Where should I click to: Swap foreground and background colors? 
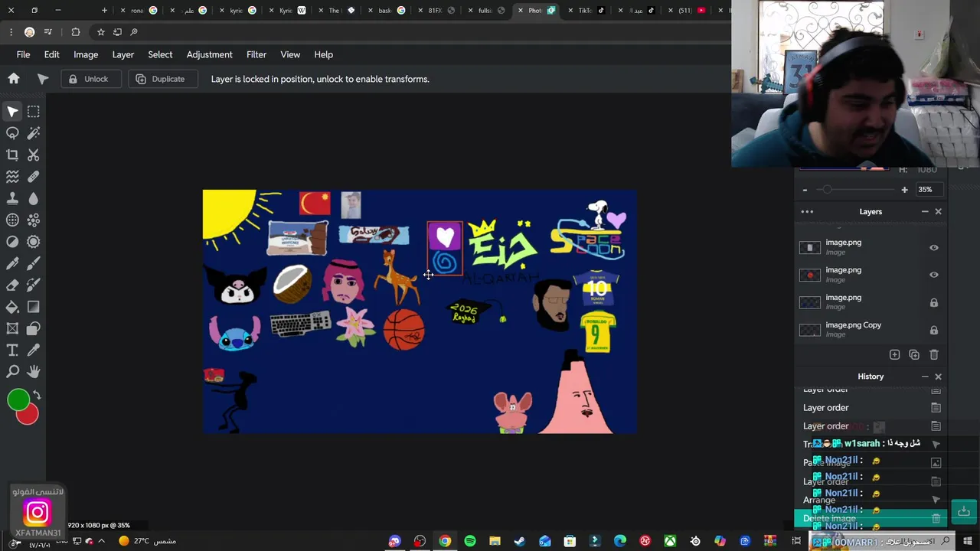point(36,396)
